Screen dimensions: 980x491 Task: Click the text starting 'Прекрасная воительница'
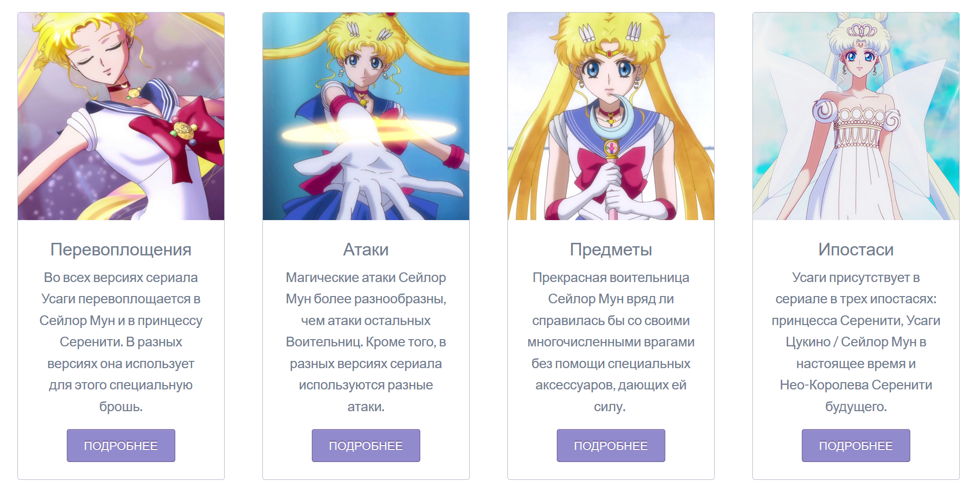click(611, 342)
